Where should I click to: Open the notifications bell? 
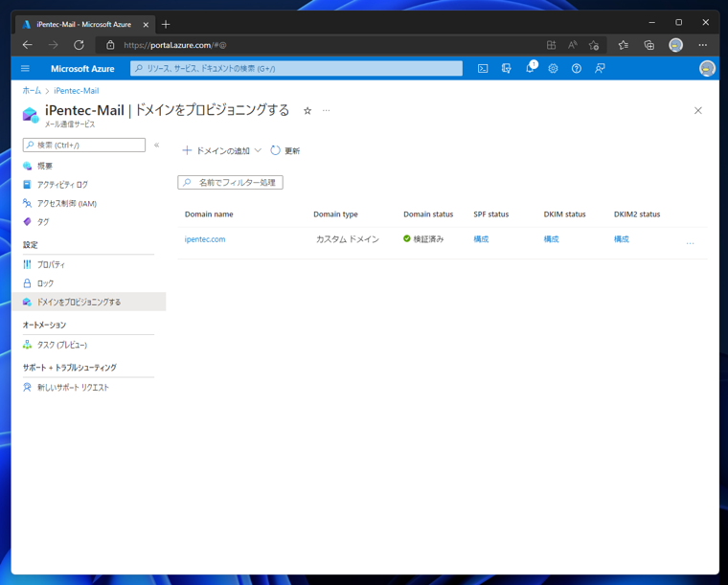tap(530, 69)
